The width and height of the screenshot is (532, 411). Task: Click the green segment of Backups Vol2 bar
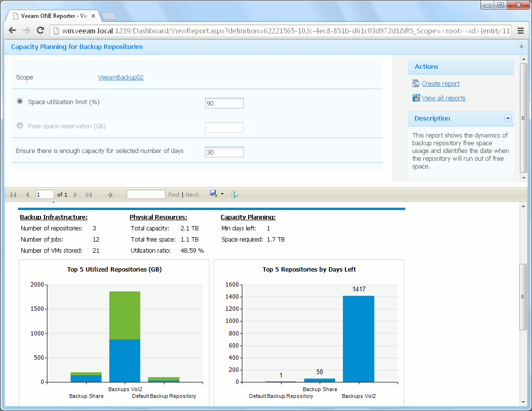[x=125, y=315]
